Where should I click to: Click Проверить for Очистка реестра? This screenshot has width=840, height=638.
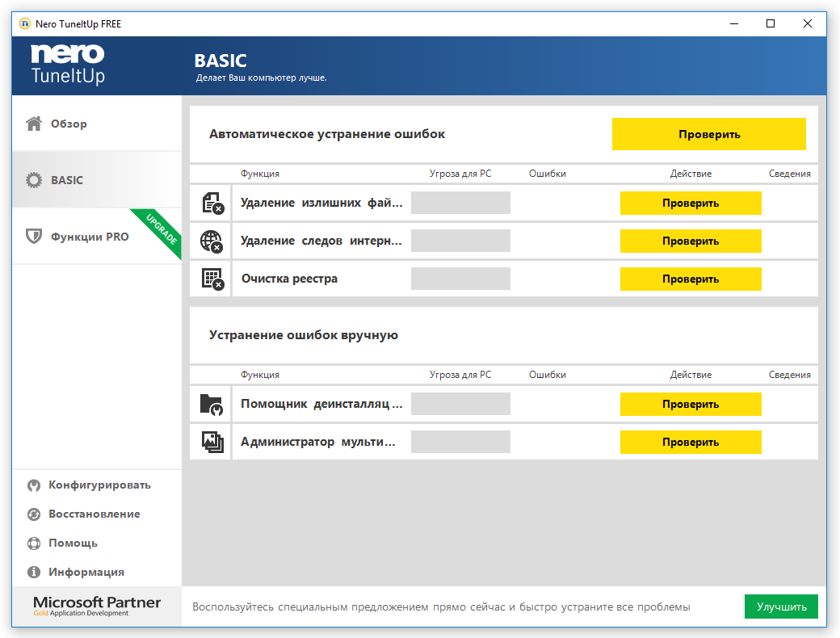pos(691,279)
